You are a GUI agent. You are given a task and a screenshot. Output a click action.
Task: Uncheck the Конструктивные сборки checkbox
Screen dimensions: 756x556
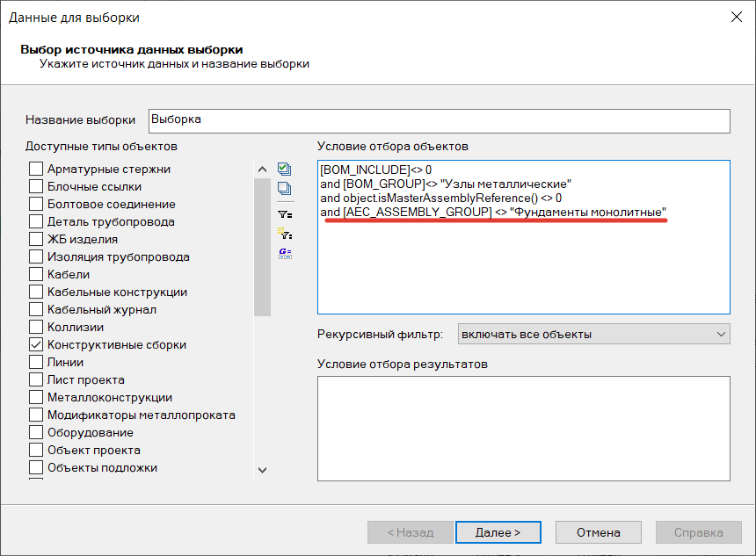pyautogui.click(x=36, y=345)
